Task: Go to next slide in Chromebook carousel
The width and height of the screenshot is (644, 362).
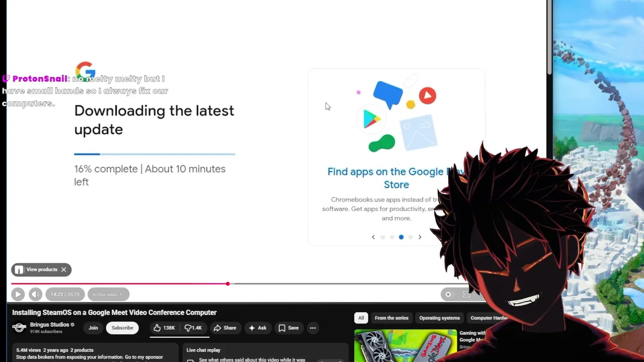Action: (420, 237)
